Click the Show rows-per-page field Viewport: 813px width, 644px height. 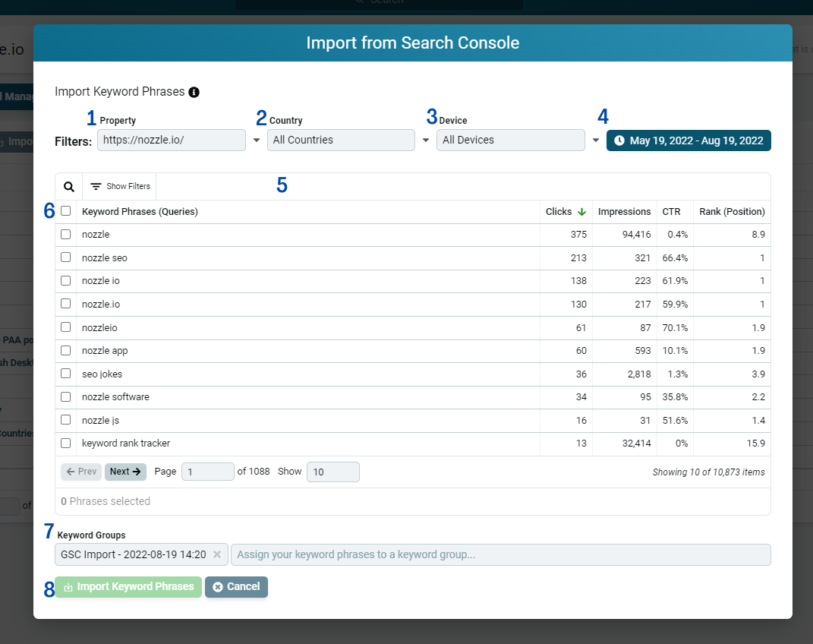[x=333, y=472]
